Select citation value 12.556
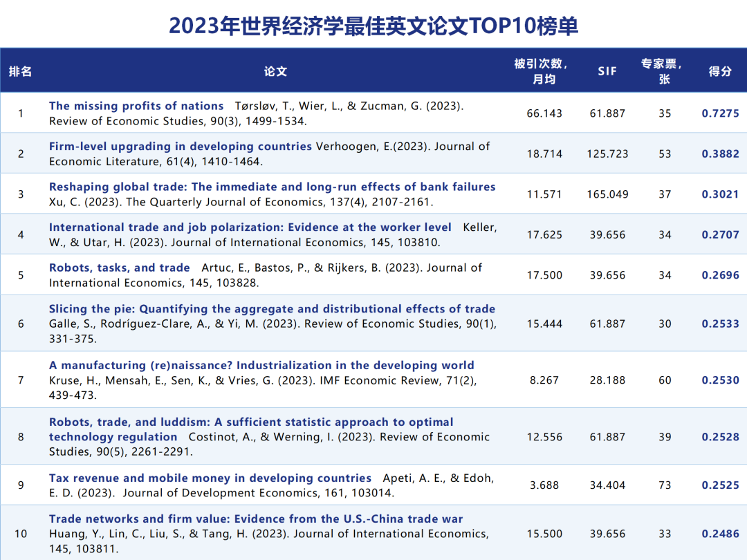Screen dimensions: 747x560 tap(544, 437)
